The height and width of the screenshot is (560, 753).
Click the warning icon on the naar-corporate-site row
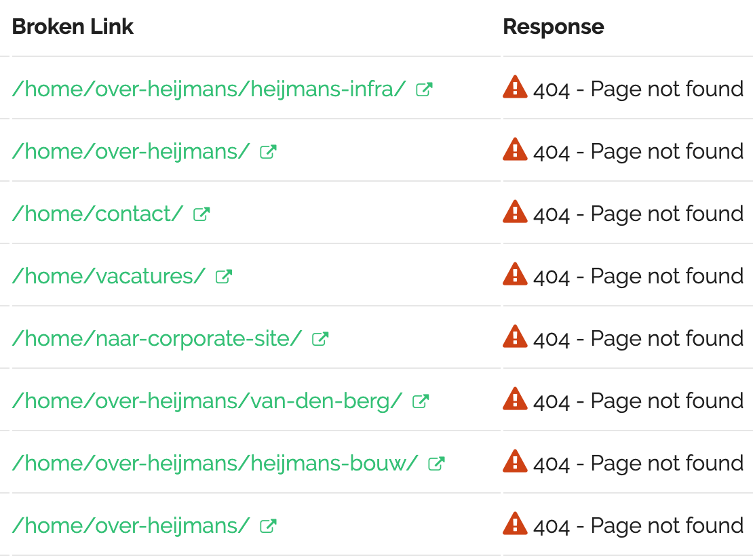click(x=515, y=337)
